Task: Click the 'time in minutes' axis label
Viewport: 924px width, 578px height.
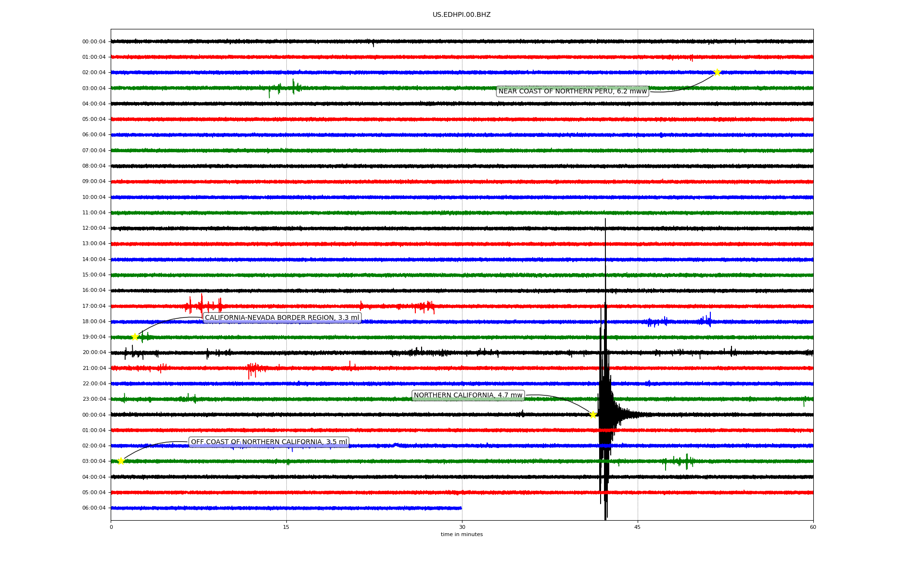Action: pyautogui.click(x=461, y=534)
